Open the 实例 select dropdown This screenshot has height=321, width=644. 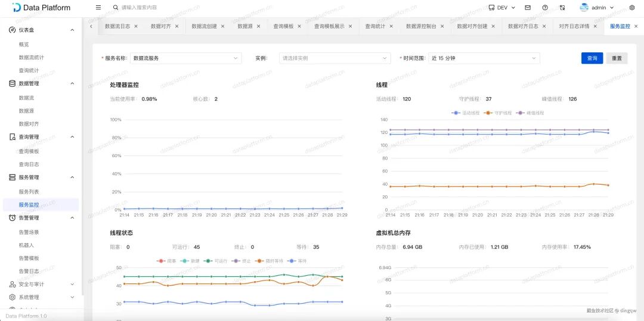[x=335, y=58]
